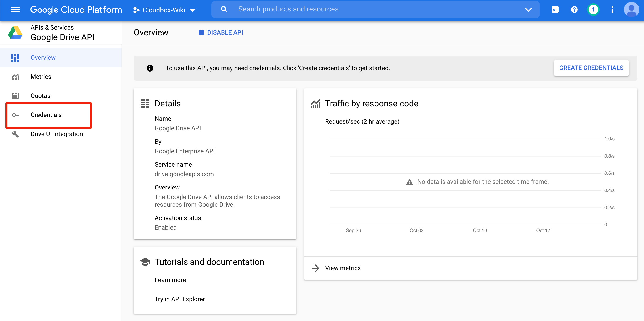Click the Google Cloud Platform logo text
The width and height of the screenshot is (644, 321).
click(x=76, y=10)
